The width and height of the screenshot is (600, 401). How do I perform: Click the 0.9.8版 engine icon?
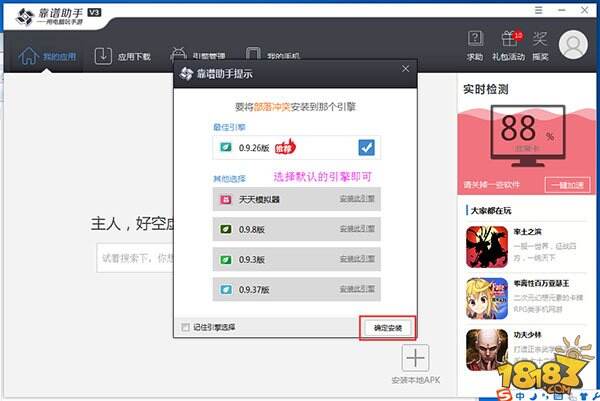click(226, 229)
